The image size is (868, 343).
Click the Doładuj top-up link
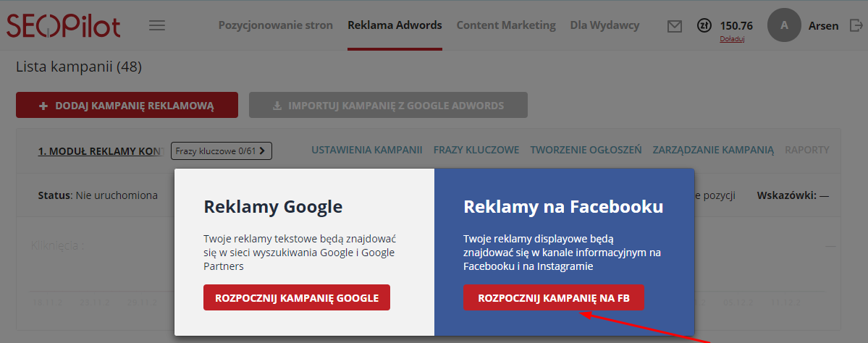(x=732, y=39)
